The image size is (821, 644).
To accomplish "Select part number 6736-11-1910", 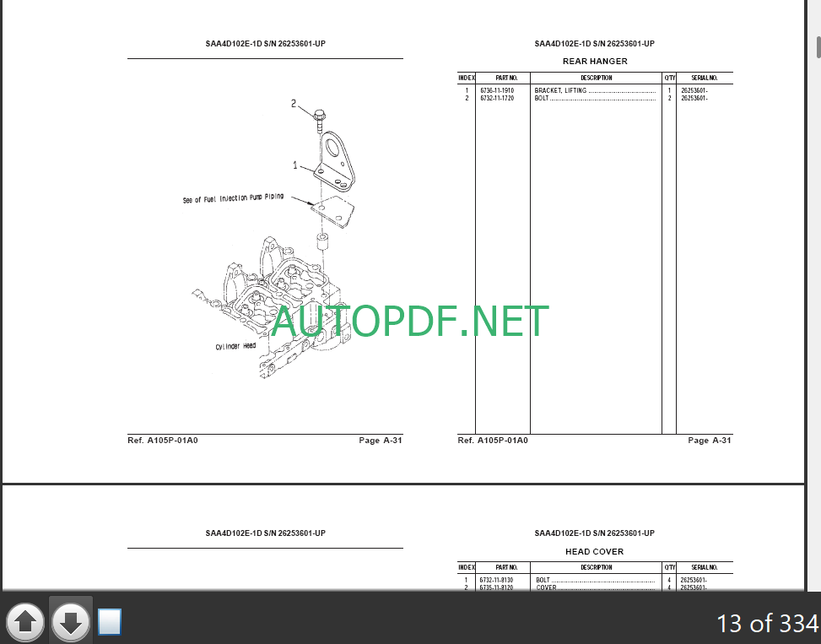I will pos(497,90).
